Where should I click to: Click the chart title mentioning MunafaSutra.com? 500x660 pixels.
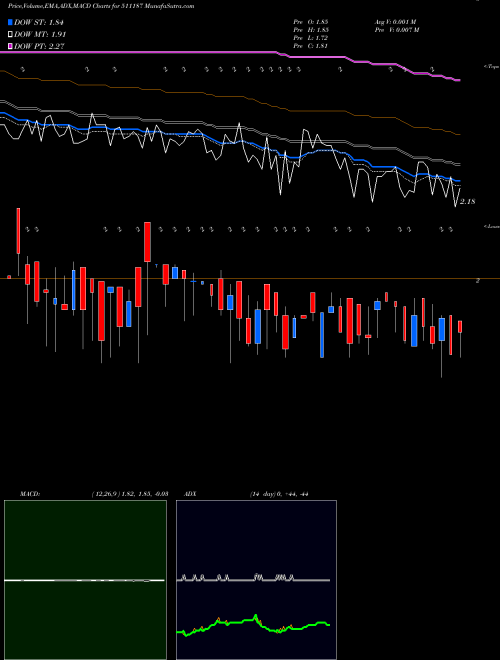[x=101, y=6]
